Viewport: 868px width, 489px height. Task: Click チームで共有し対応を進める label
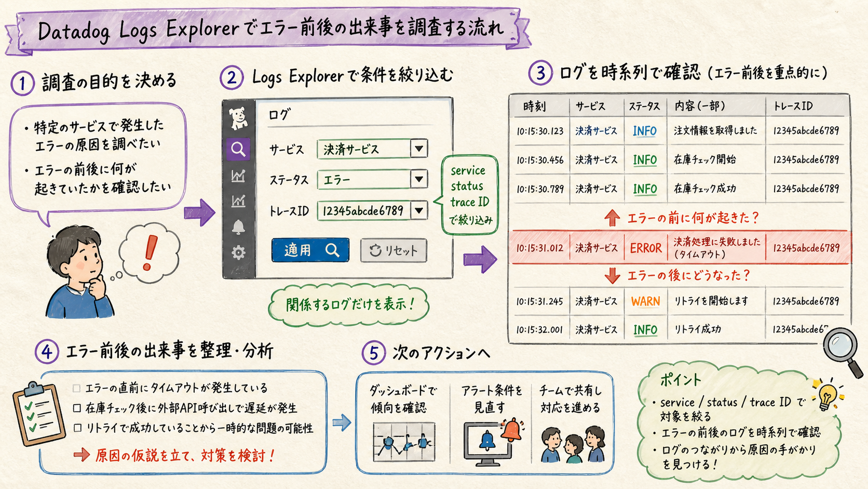[571, 399]
